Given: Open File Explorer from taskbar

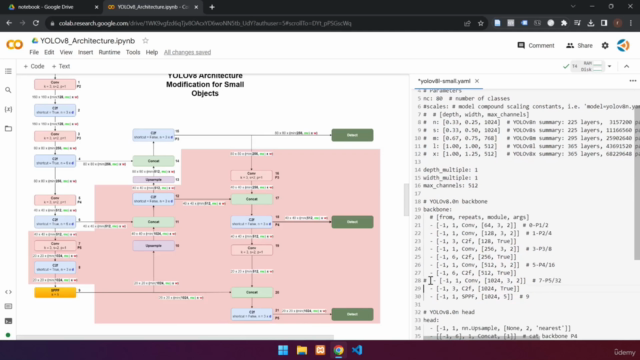Looking at the screenshot, I should [x=302, y=350].
